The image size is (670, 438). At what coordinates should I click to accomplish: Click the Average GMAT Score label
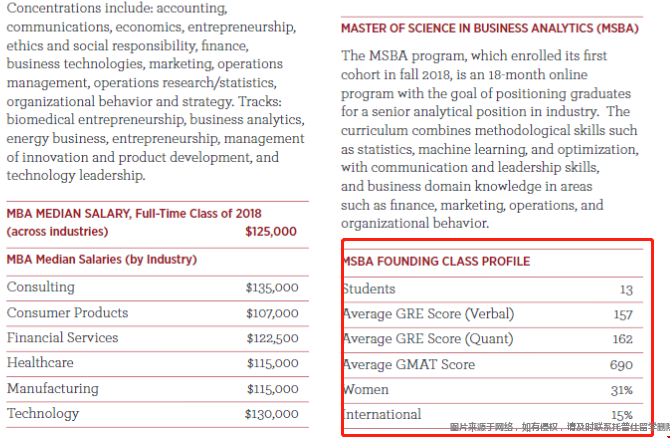coord(409,365)
